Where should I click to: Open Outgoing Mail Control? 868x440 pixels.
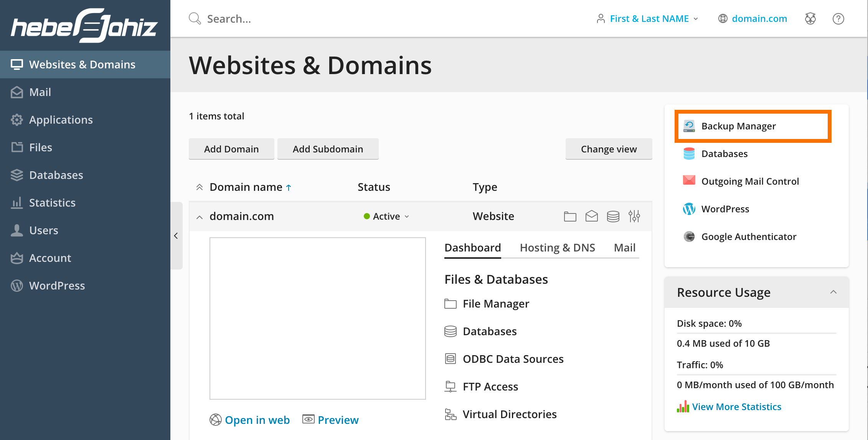(x=750, y=182)
